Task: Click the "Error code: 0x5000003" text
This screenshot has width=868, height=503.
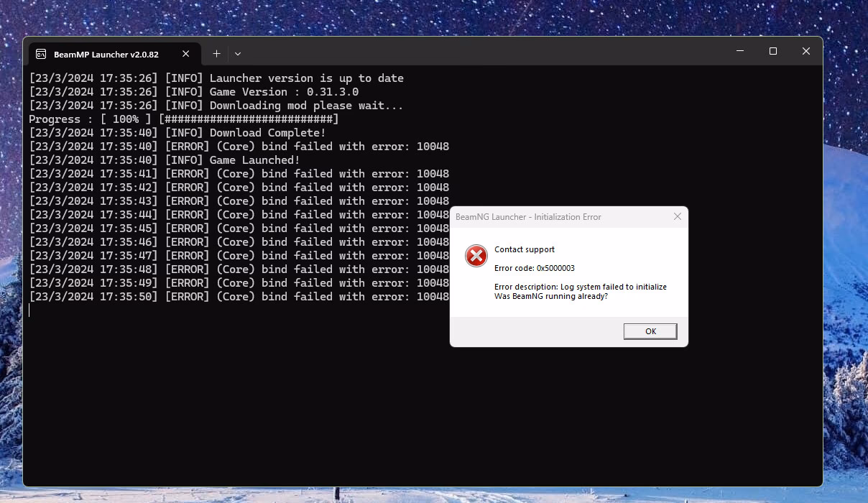Action: (535, 268)
